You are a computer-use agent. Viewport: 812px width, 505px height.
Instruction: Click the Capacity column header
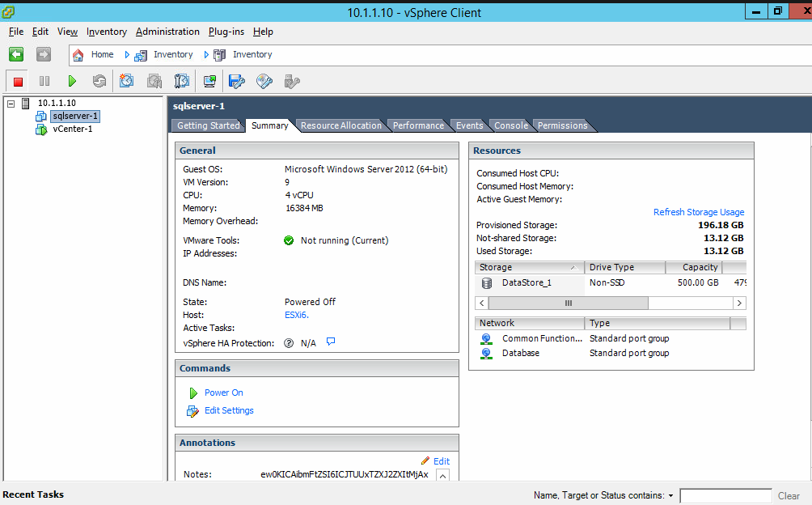point(694,267)
